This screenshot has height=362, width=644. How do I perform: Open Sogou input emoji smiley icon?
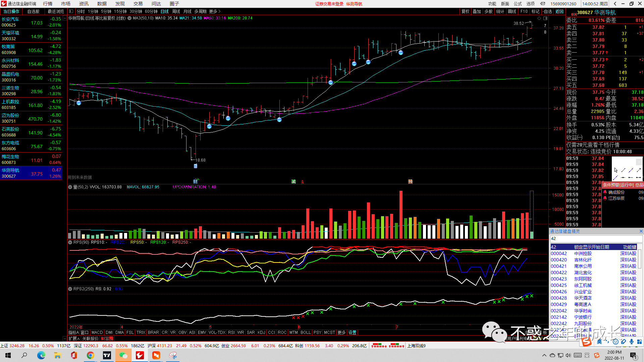click(x=615, y=342)
